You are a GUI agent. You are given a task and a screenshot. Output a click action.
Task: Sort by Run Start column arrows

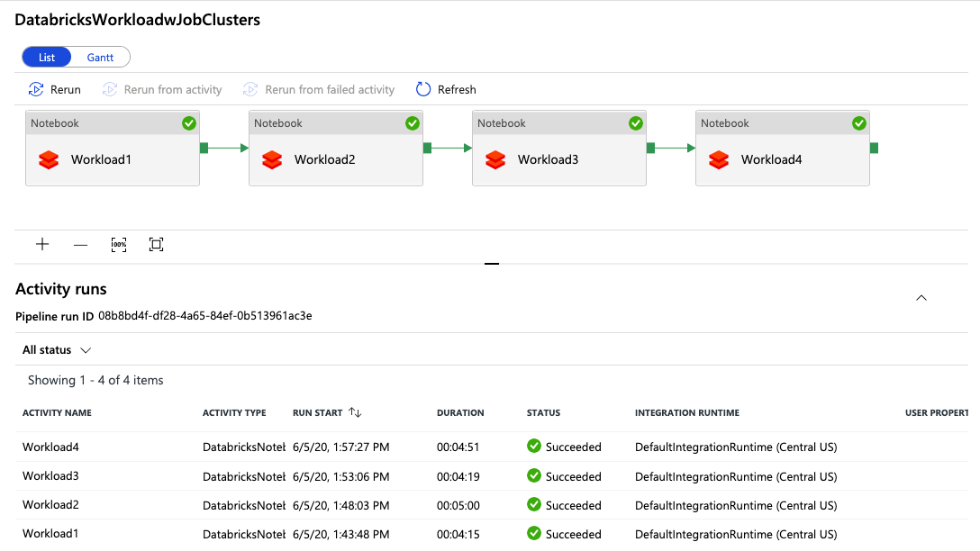[355, 412]
